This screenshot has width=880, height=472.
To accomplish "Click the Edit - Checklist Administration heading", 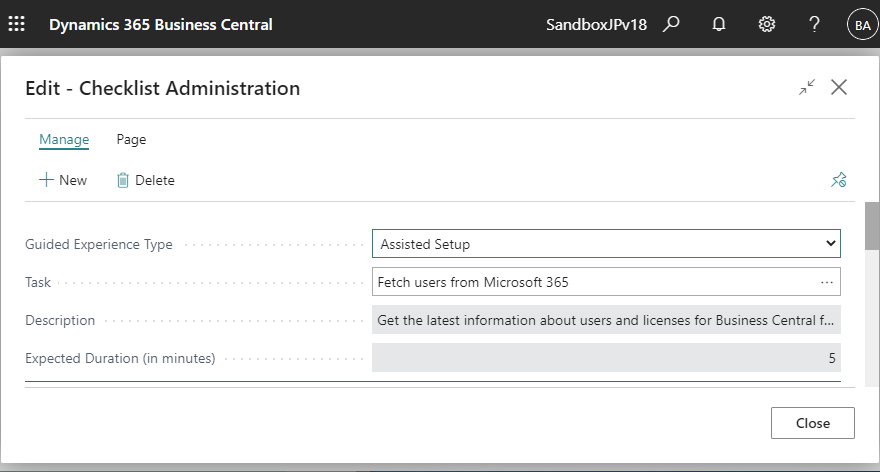I will click(163, 88).
